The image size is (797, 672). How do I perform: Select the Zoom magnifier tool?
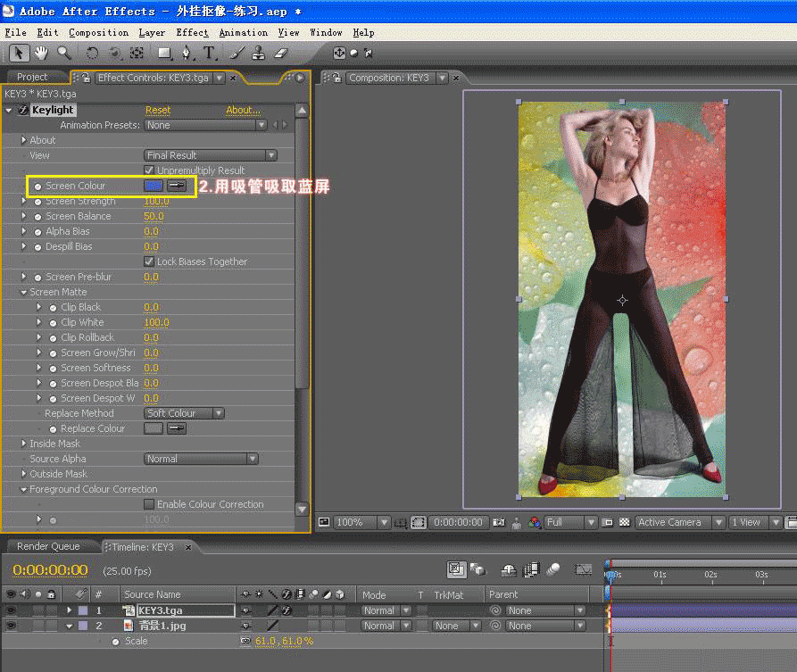tap(64, 54)
